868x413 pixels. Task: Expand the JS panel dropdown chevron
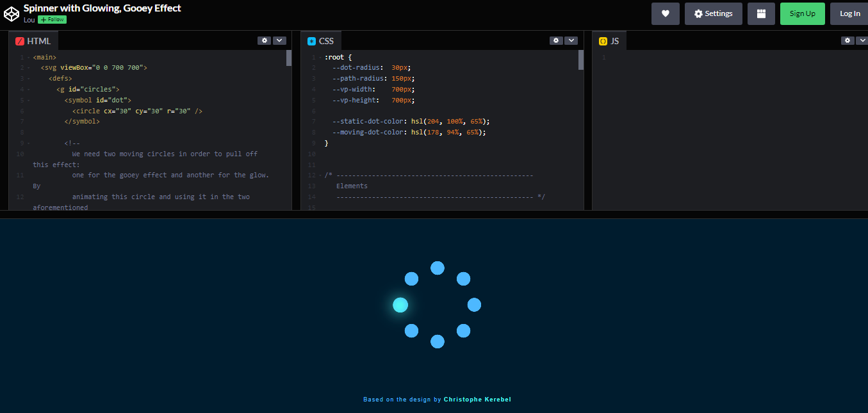pos(862,40)
